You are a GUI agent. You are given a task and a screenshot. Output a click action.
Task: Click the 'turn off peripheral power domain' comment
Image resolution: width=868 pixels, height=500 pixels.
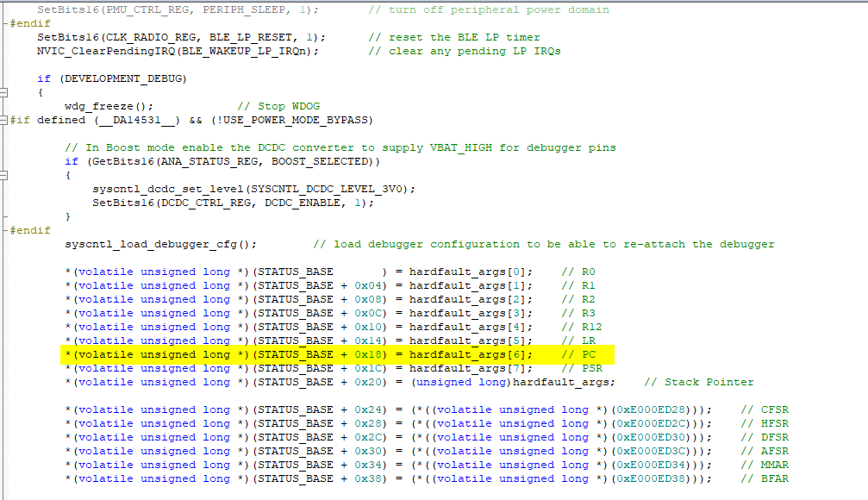pos(489,10)
